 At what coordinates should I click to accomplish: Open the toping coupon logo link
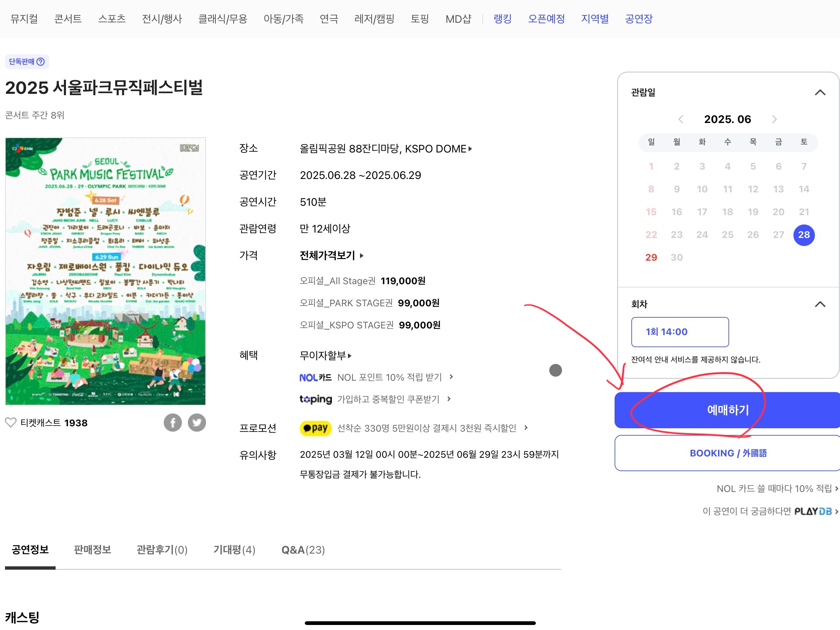[x=315, y=399]
